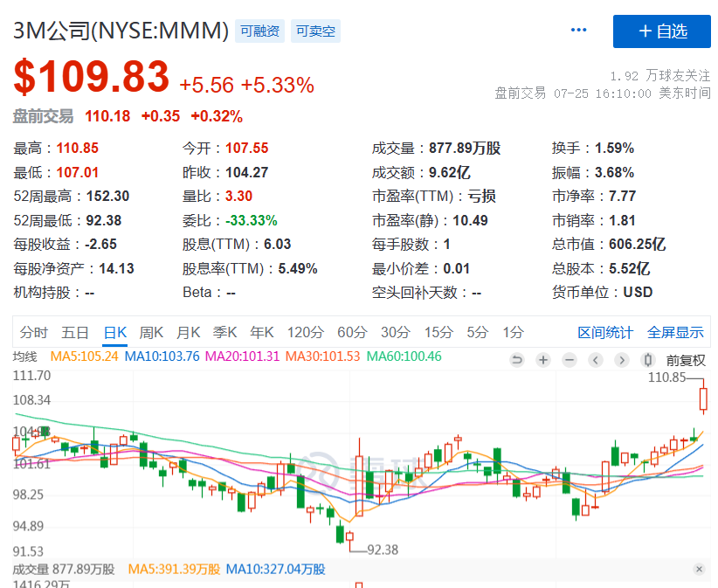718x588 pixels.
Task: Click the MA60:100.46 moving average label
Action: point(404,356)
